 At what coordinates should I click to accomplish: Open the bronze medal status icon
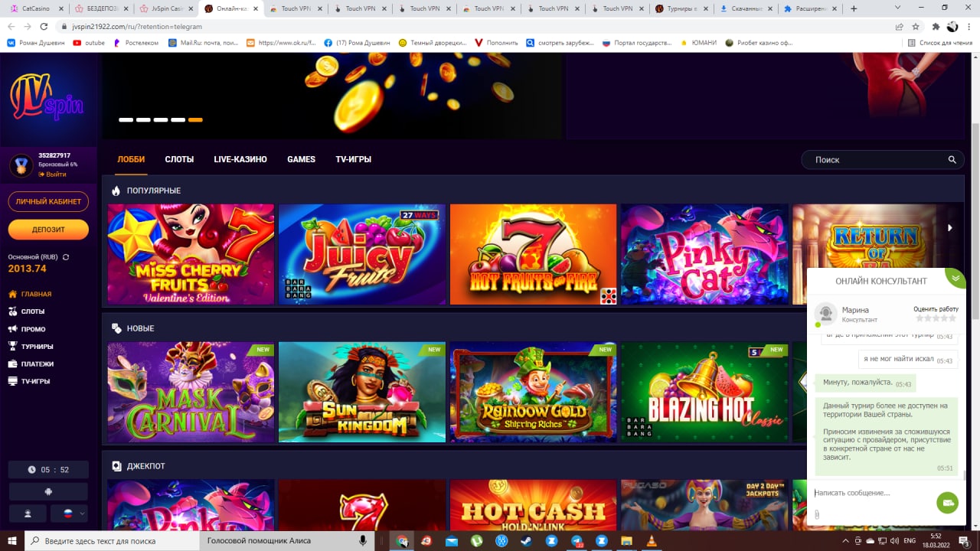pyautogui.click(x=21, y=165)
